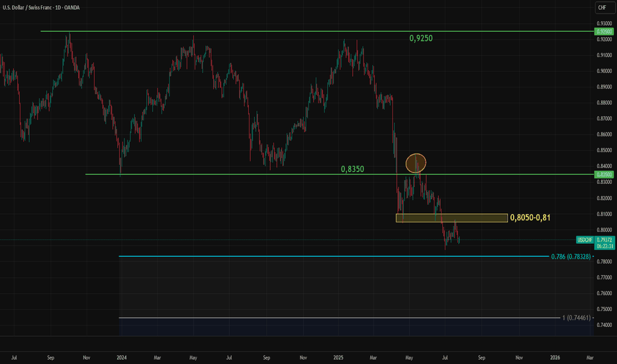The height and width of the screenshot is (364, 617).
Task: Click the 0.786 (0.78328) Fibonacci level label
Action: 571,257
